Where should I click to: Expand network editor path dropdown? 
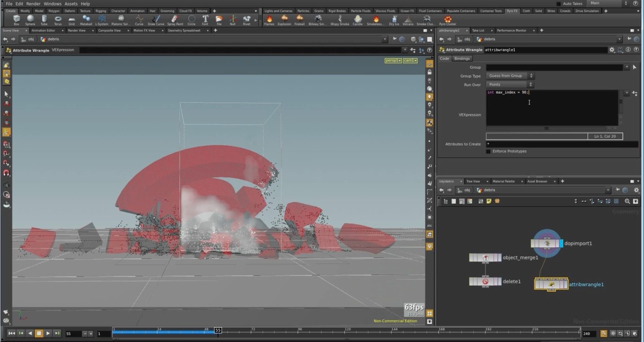608,190
